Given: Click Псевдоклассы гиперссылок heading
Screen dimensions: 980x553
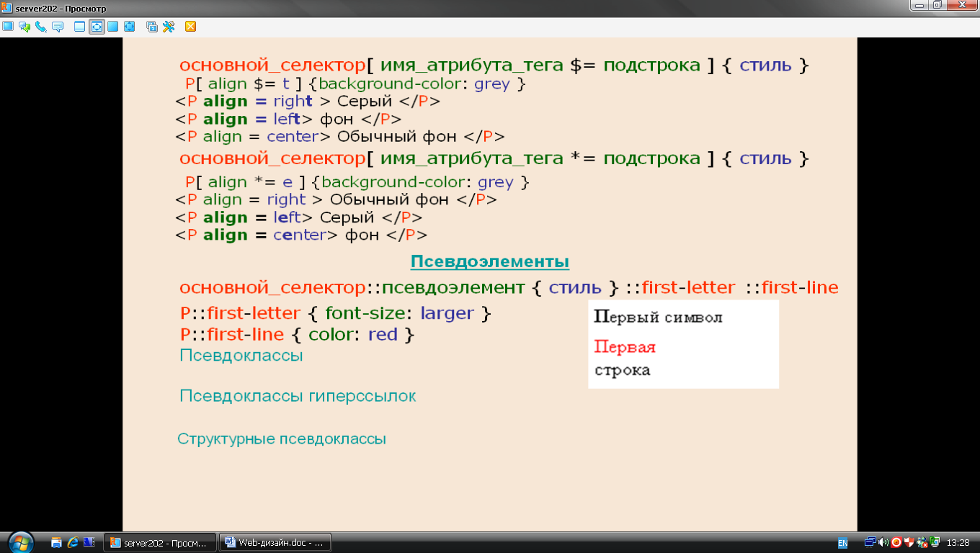Looking at the screenshot, I should [298, 397].
